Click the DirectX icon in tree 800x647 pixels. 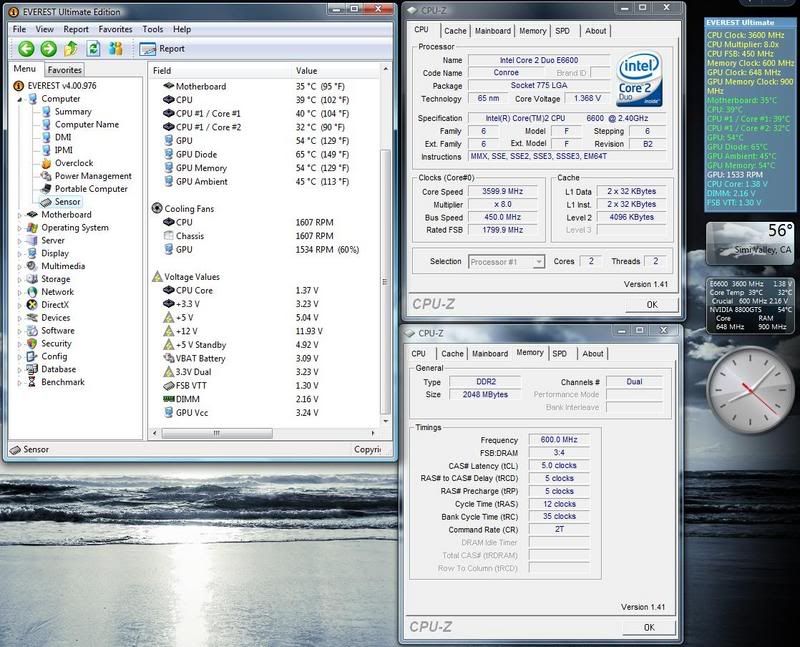tap(33, 305)
